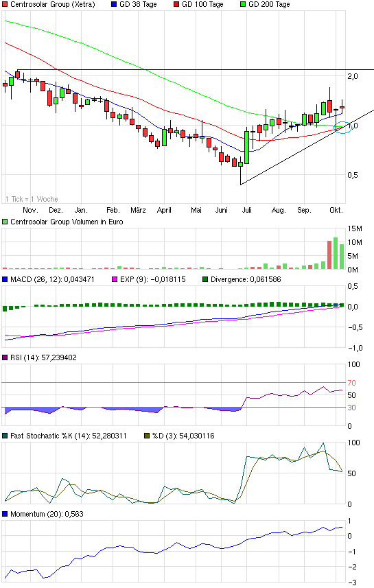
Task: Click the blue MACD legend swatch
Action: point(5,279)
